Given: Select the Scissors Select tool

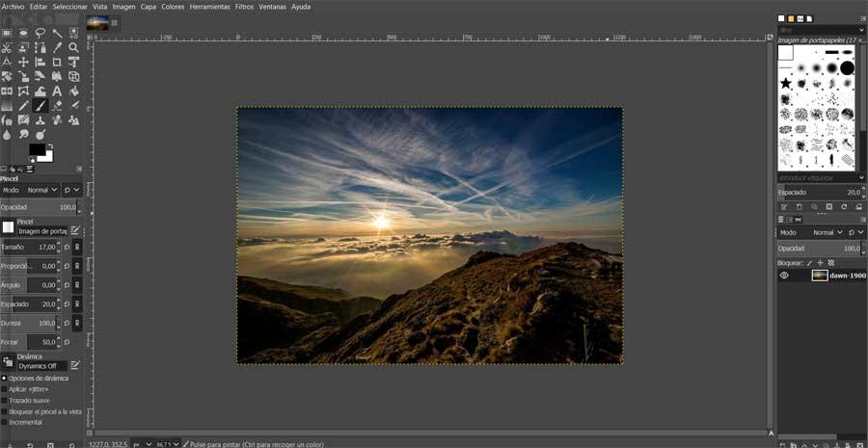Looking at the screenshot, I should tap(7, 47).
